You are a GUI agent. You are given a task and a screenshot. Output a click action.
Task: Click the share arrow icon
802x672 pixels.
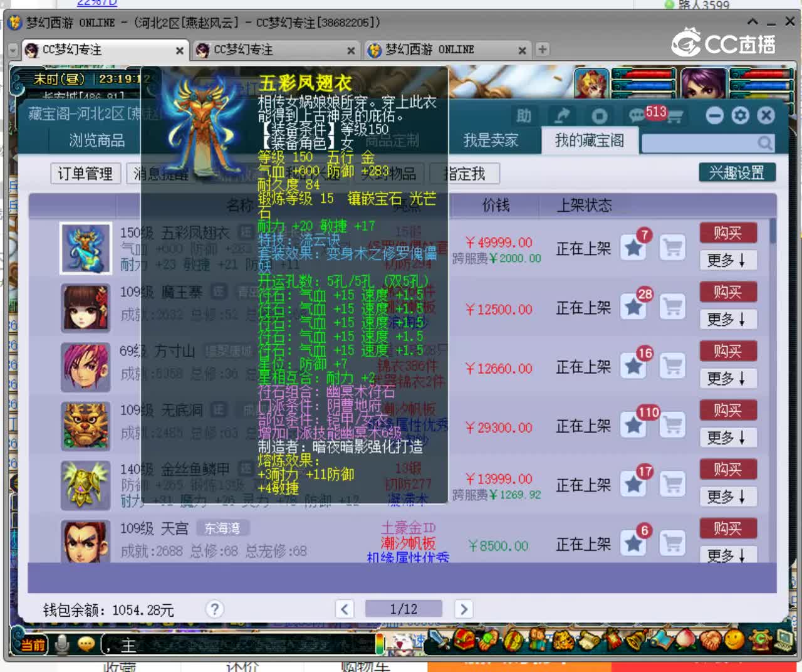562,116
